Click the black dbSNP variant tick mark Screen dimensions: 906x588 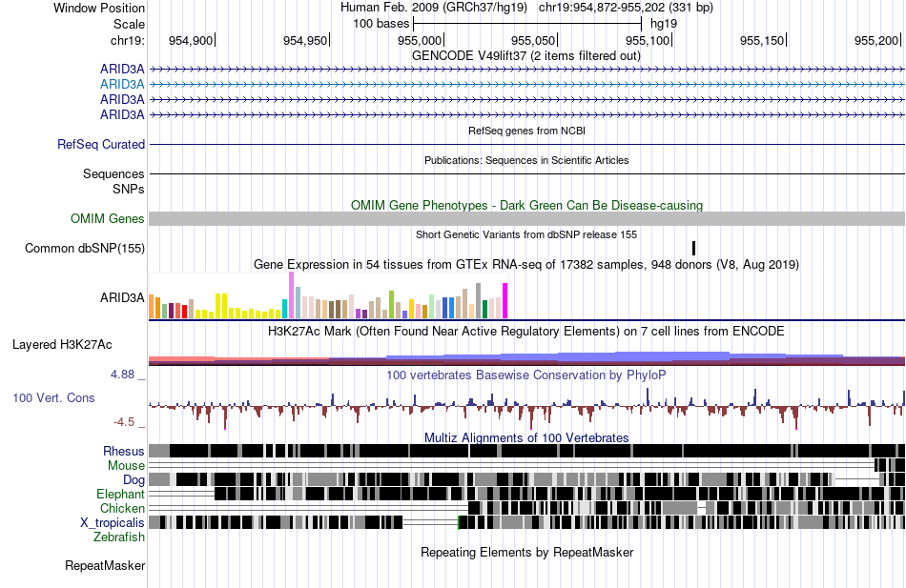pos(694,249)
